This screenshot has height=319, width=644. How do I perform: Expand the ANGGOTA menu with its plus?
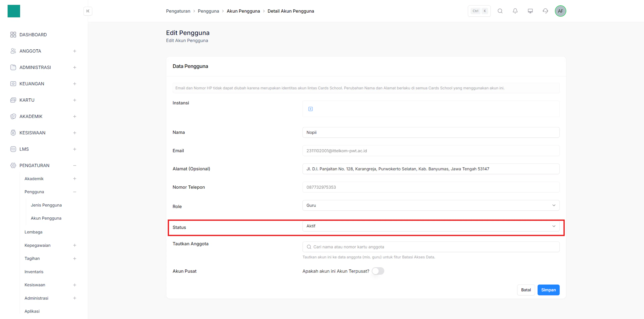pos(74,51)
